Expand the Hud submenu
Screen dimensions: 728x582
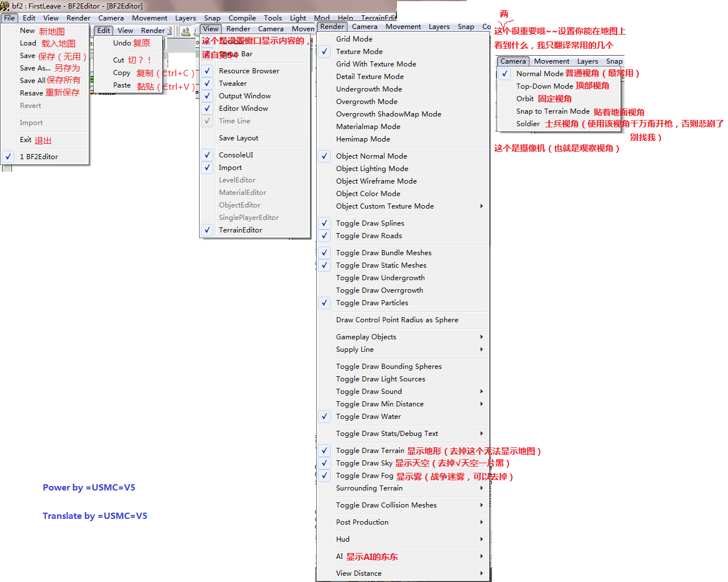tap(403, 539)
